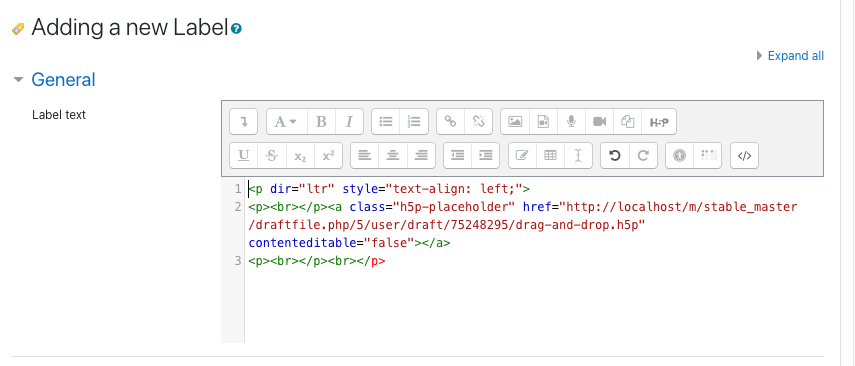Apply subscript formatting
Viewport: 855px width, 366px height.
(x=300, y=155)
